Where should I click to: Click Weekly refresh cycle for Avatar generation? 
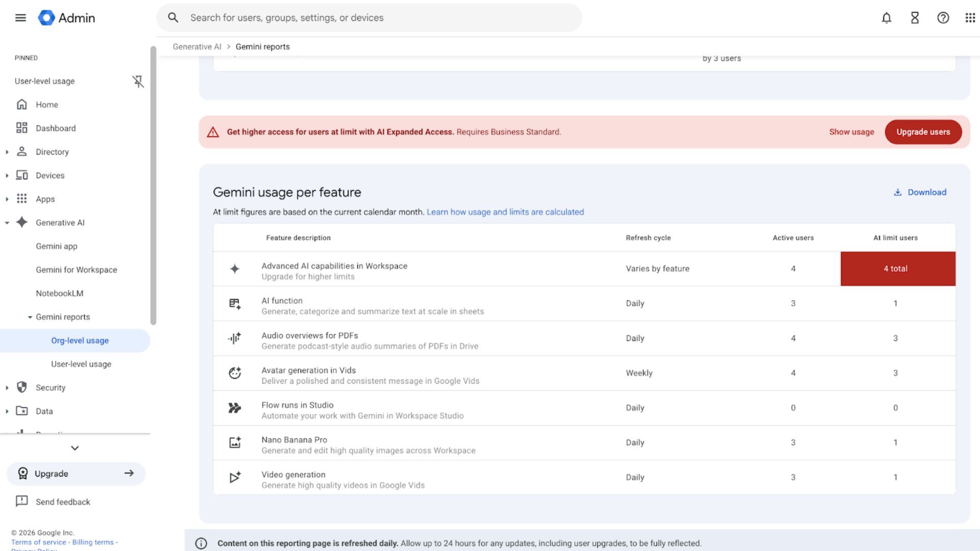[639, 373]
